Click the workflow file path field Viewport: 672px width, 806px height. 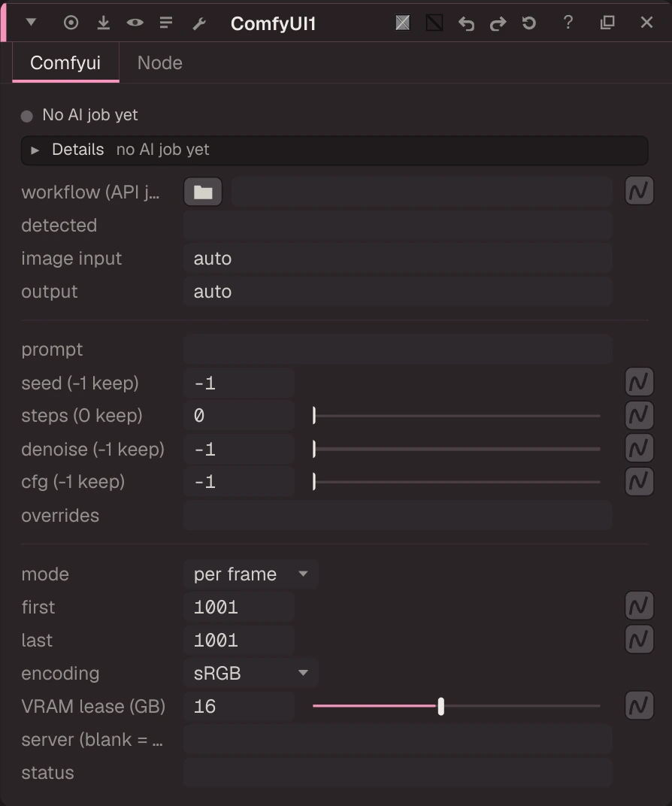422,192
